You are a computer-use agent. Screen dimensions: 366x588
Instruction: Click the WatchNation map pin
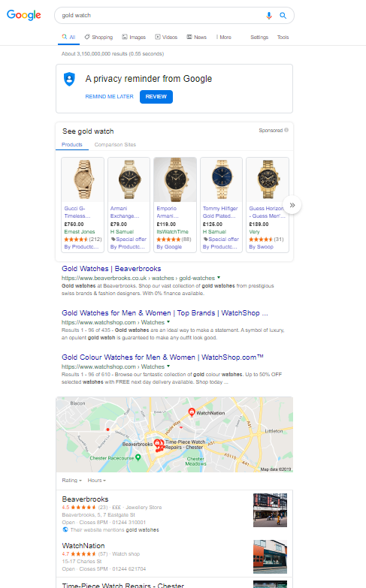pos(192,412)
